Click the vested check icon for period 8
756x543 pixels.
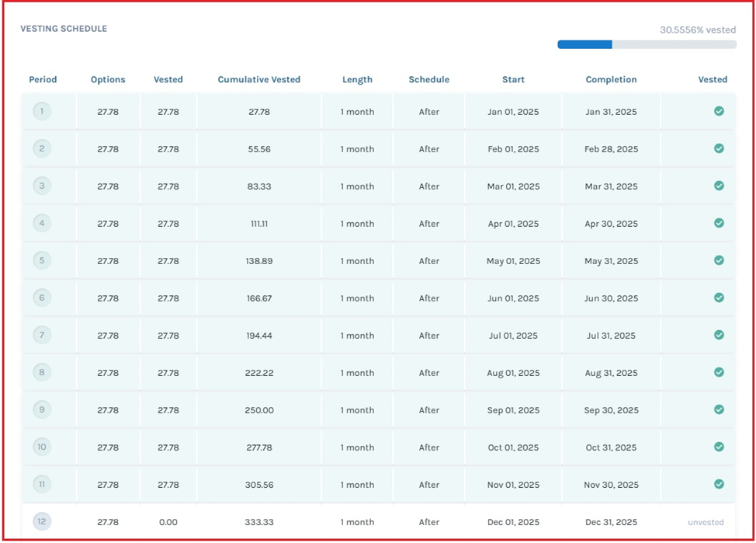[719, 372]
